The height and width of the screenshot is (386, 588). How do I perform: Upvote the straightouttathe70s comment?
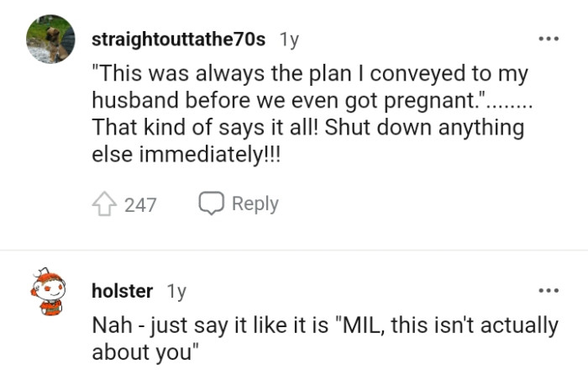click(106, 204)
